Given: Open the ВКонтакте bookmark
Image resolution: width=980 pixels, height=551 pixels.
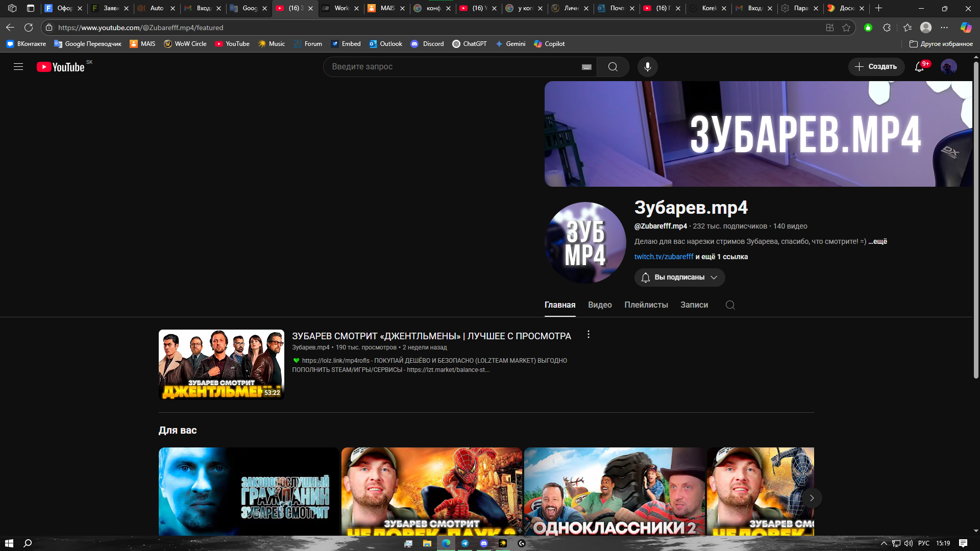Looking at the screenshot, I should [26, 44].
